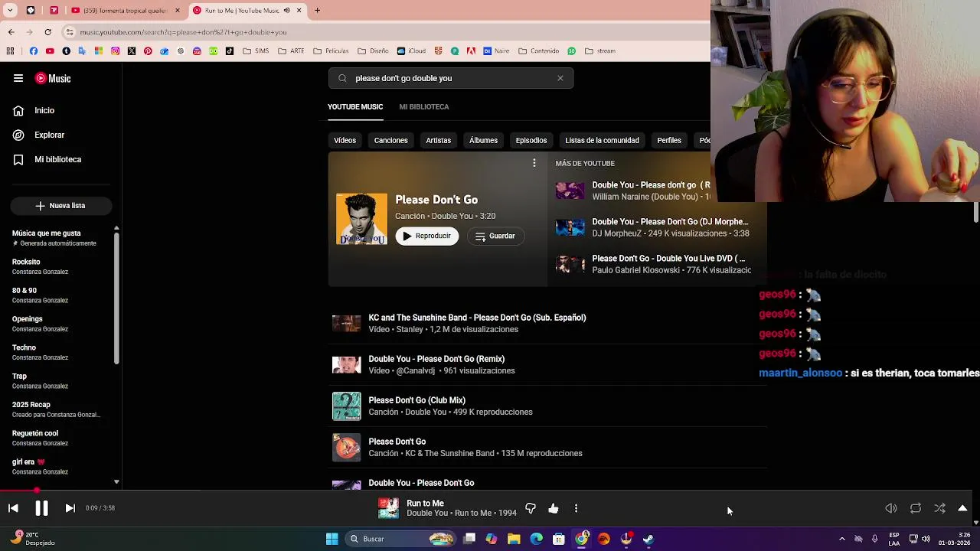Viewport: 980px width, 551px height.
Task: Skip to the next track
Action: (x=70, y=508)
